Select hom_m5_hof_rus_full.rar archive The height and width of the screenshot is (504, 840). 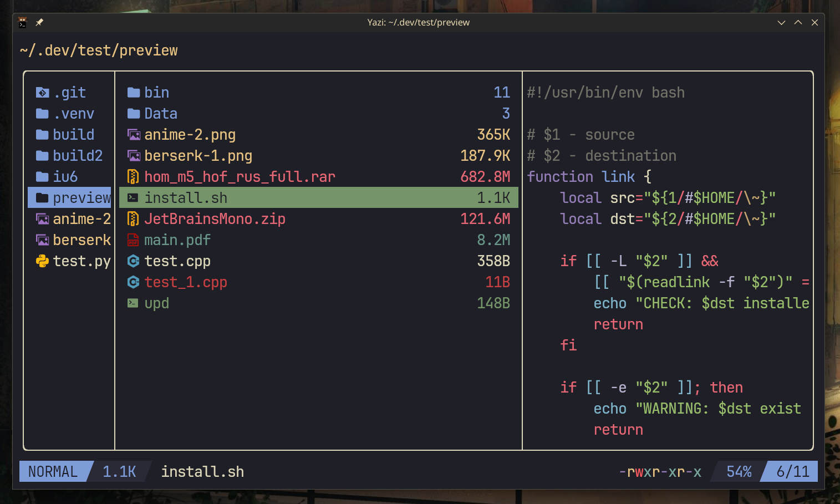point(240,177)
